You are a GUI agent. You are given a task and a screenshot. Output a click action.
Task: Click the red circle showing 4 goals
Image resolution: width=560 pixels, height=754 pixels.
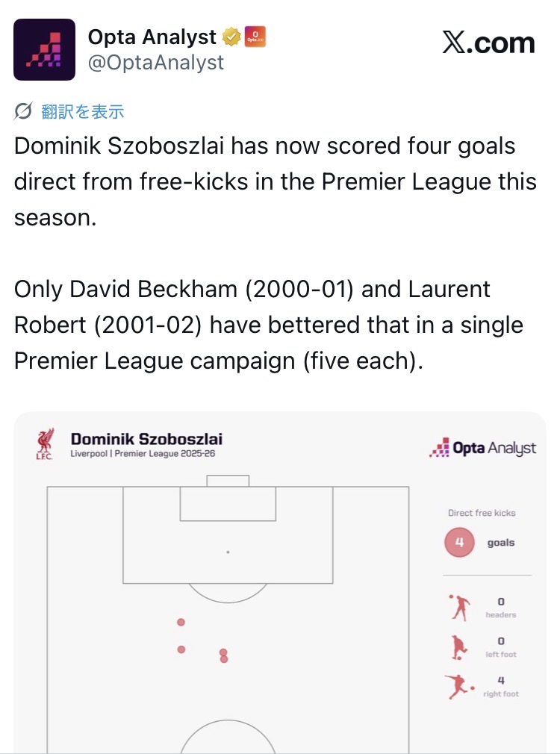click(459, 543)
